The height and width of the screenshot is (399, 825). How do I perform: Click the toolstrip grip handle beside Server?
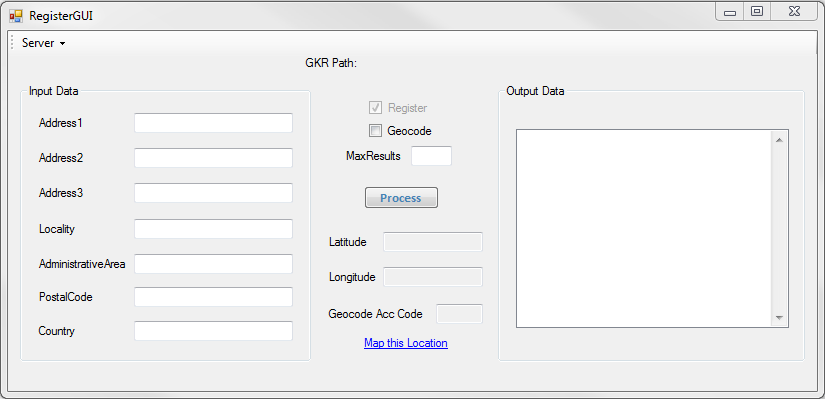coord(12,43)
